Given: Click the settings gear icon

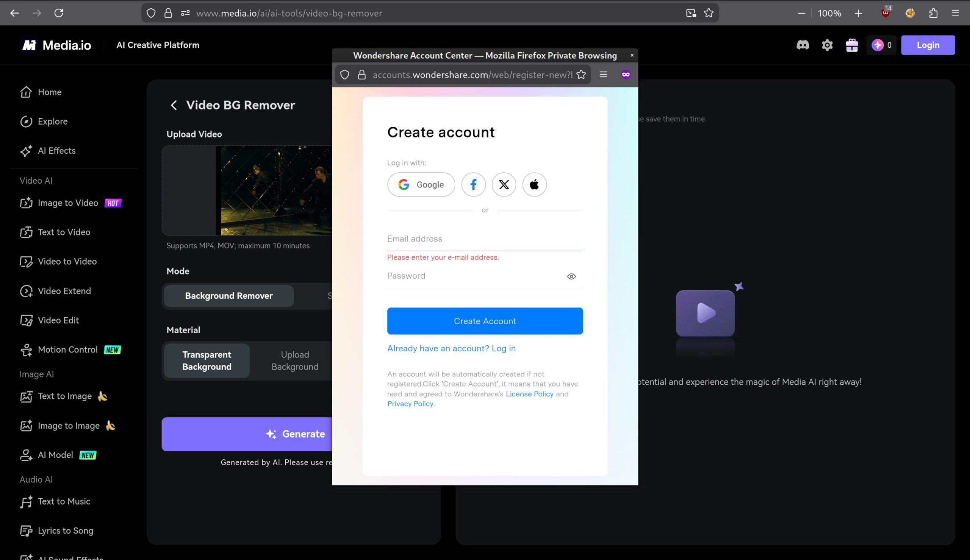Looking at the screenshot, I should click(827, 45).
